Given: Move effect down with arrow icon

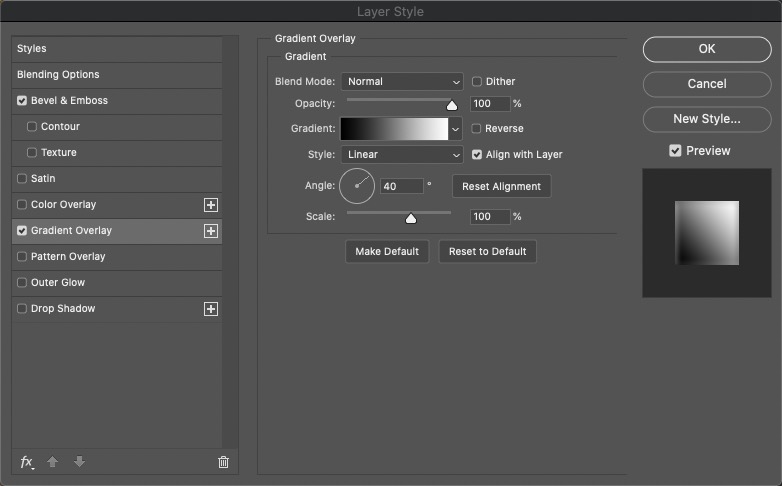Looking at the screenshot, I should pos(79,462).
